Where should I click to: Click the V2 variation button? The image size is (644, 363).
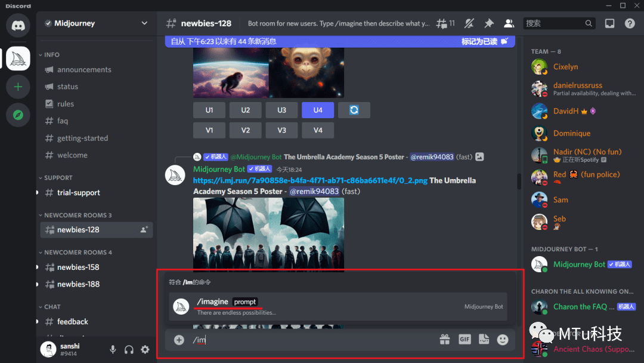click(x=245, y=130)
